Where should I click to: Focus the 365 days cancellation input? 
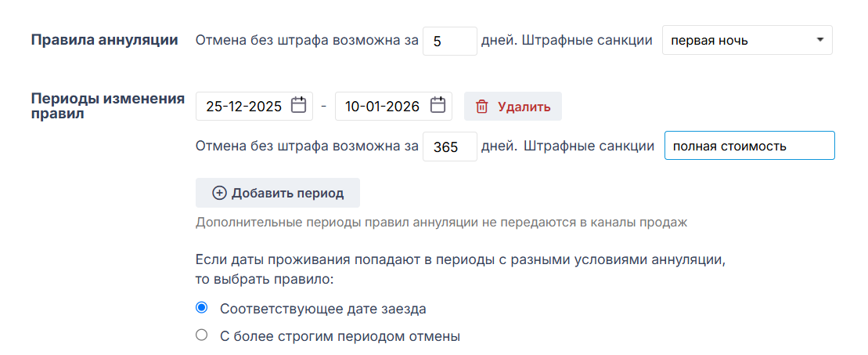449,146
